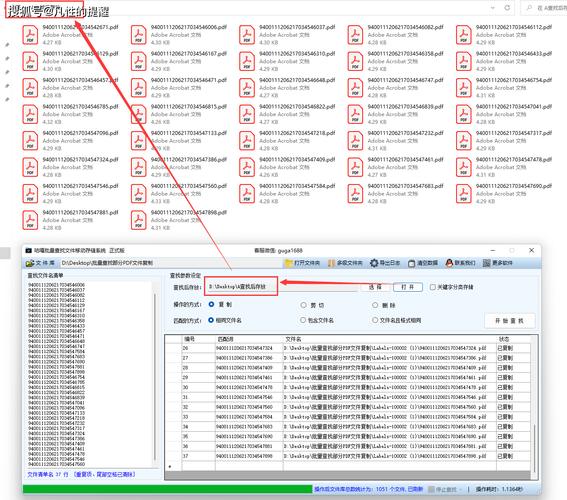Click the Explorer refresh button

click(x=507, y=8)
